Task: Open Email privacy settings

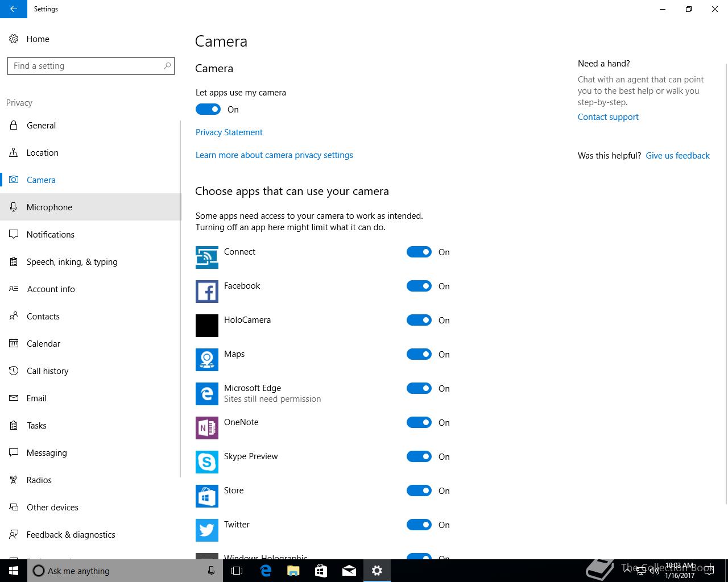Action: 90,398
